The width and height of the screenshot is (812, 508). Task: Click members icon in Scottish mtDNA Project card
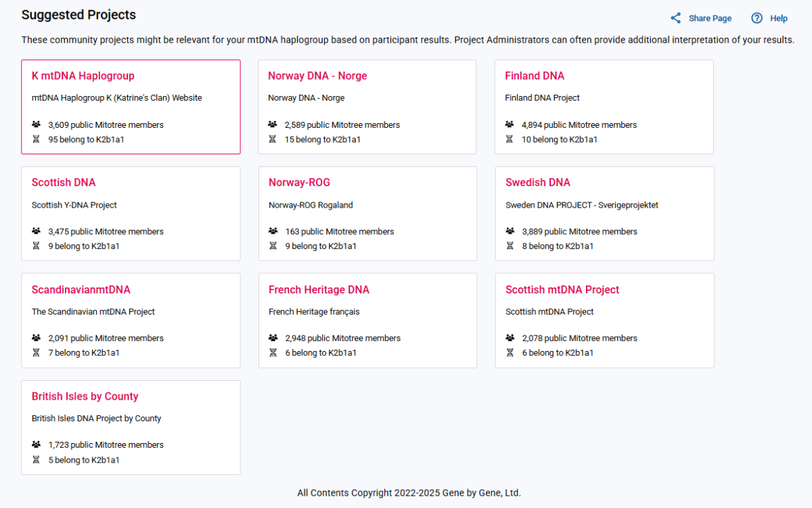[x=510, y=338]
